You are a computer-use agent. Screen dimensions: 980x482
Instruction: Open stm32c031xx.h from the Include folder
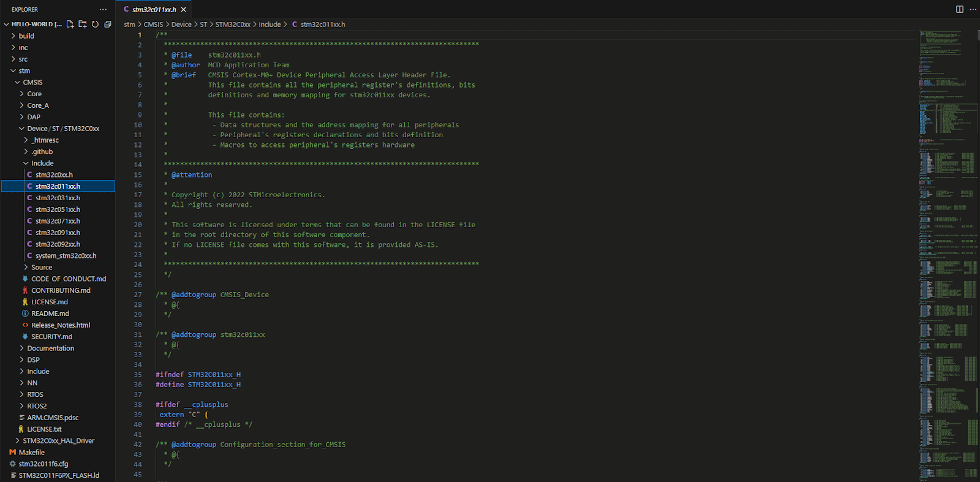coord(58,198)
